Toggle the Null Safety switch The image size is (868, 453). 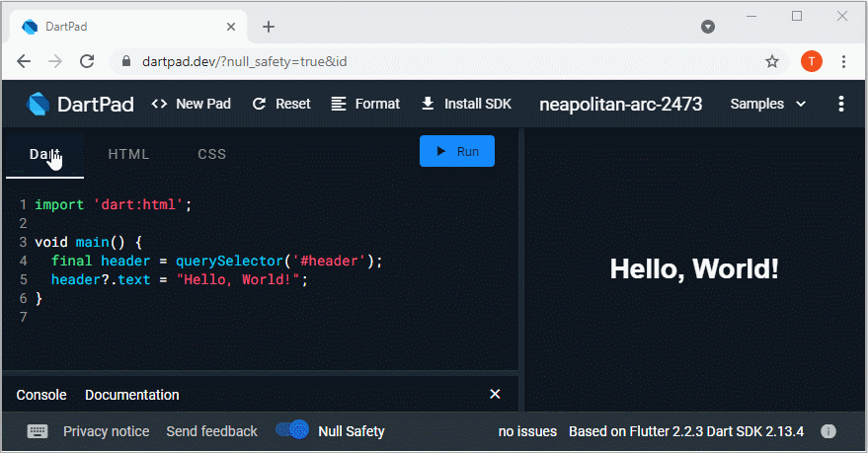click(292, 429)
